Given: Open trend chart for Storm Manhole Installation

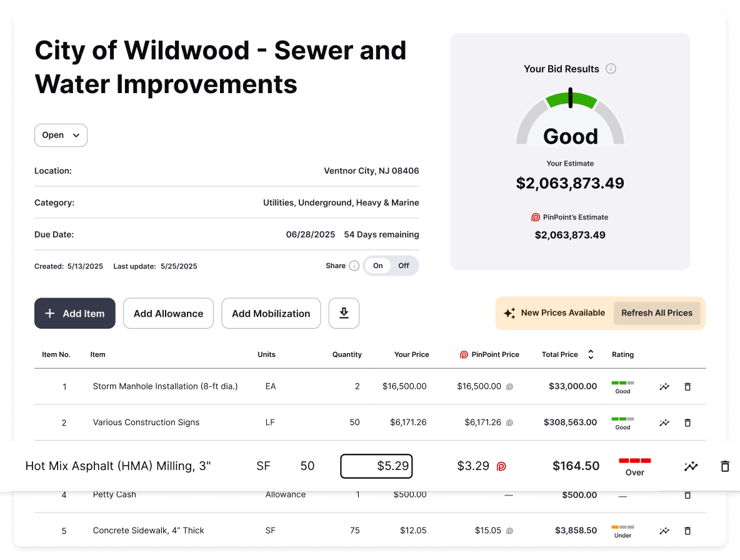Looking at the screenshot, I should [x=664, y=386].
